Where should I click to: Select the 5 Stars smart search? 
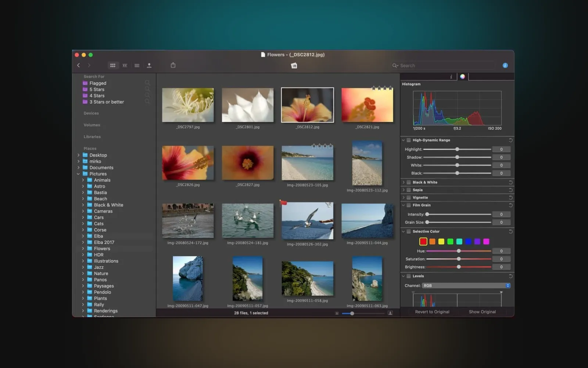pos(97,89)
